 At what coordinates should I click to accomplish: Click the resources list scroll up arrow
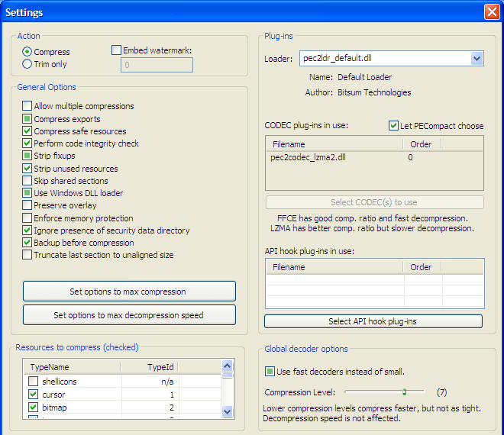click(x=228, y=366)
